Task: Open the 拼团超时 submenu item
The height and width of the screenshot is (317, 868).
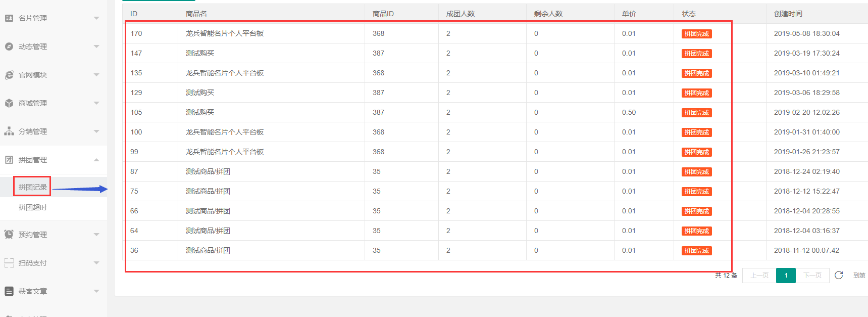Action: tap(33, 207)
